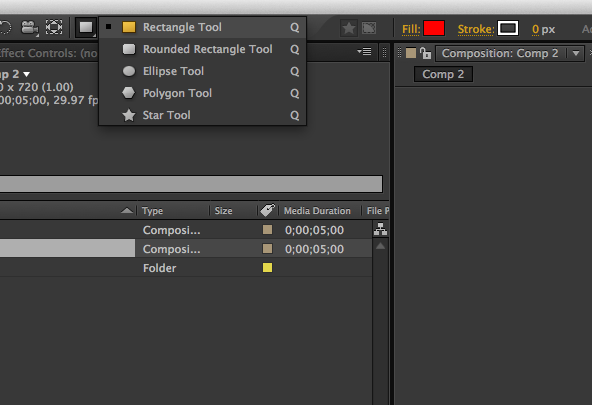Click the first composition's tan label swatch

(267, 229)
